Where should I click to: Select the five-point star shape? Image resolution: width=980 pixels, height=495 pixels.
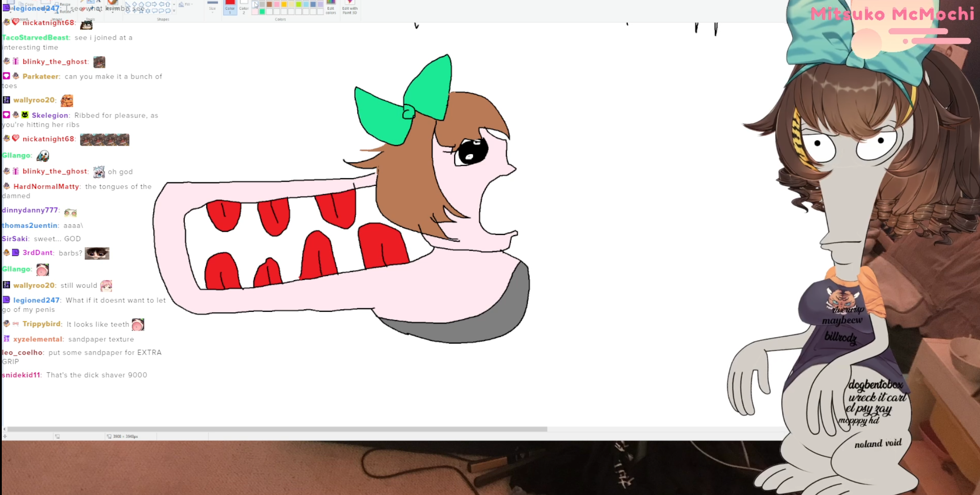[141, 11]
